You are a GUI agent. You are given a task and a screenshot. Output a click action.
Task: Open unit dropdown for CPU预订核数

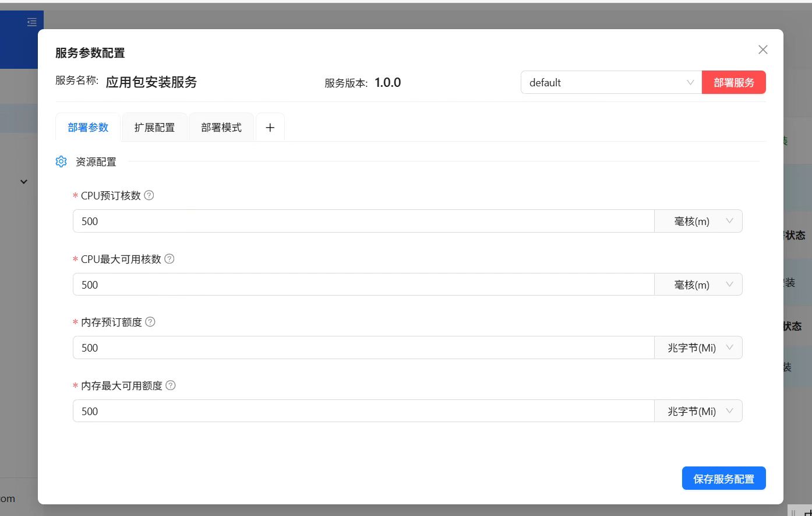pos(698,221)
